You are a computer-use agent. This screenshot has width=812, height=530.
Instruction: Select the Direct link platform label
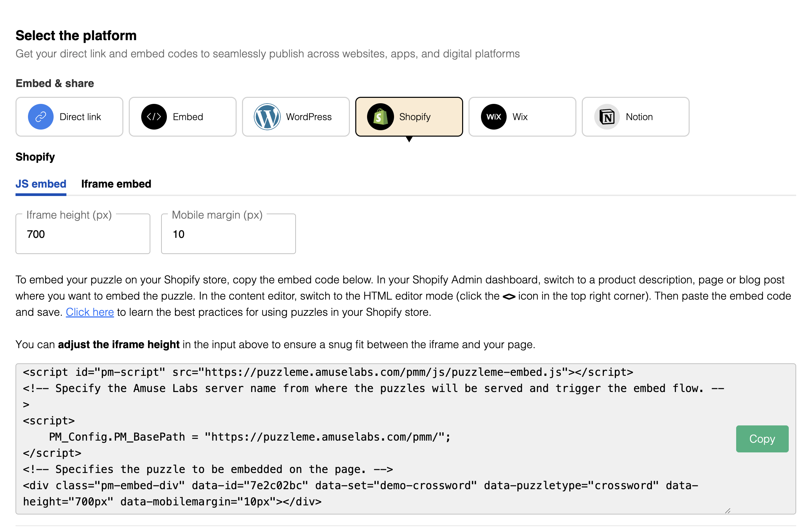click(x=80, y=117)
